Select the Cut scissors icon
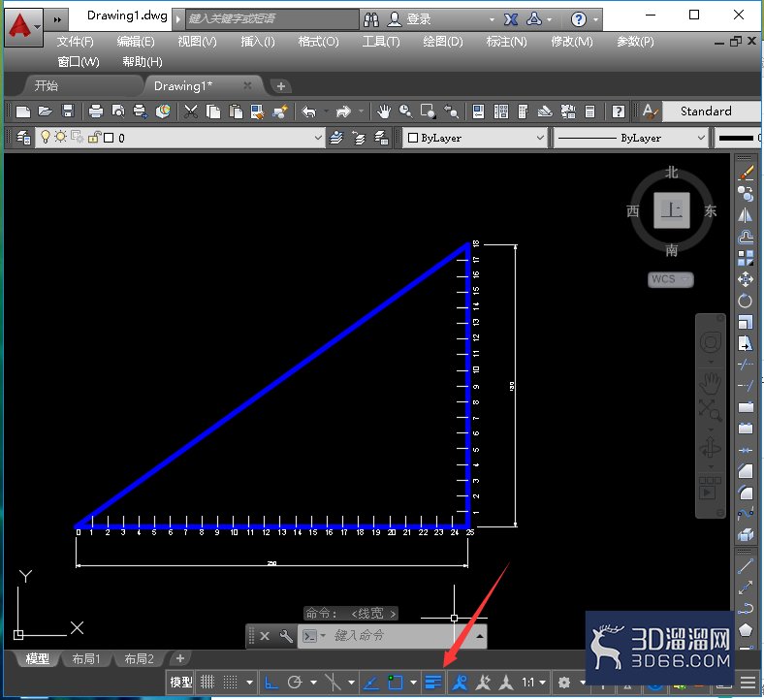The image size is (764, 700). coord(190,111)
